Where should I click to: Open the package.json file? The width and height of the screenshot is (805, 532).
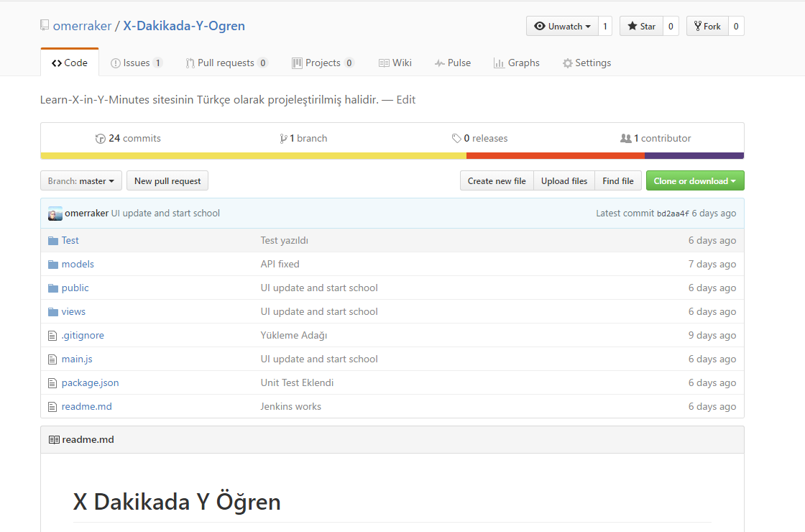click(x=90, y=382)
